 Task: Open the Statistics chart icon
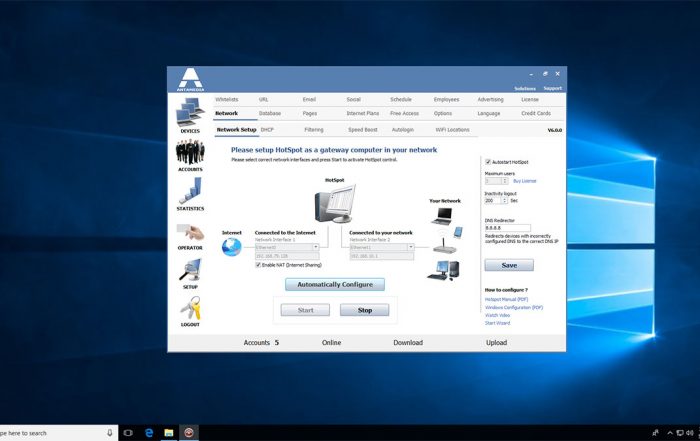coord(191,191)
